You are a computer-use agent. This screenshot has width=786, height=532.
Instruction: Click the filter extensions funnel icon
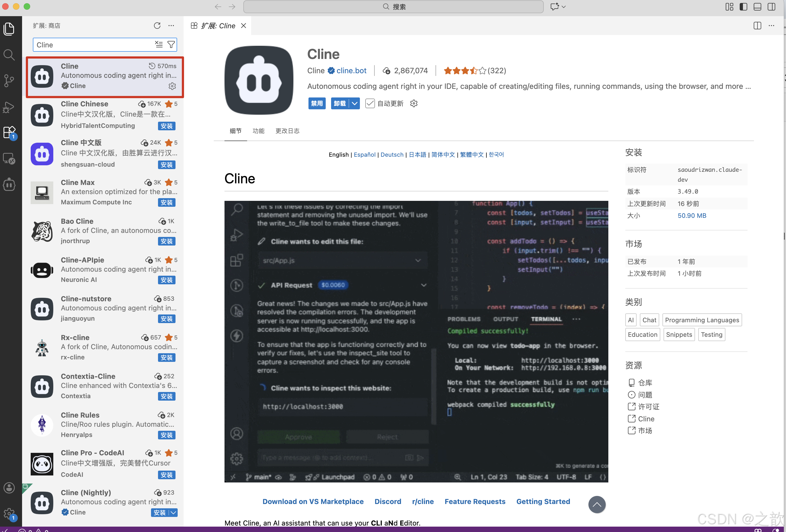tap(171, 45)
